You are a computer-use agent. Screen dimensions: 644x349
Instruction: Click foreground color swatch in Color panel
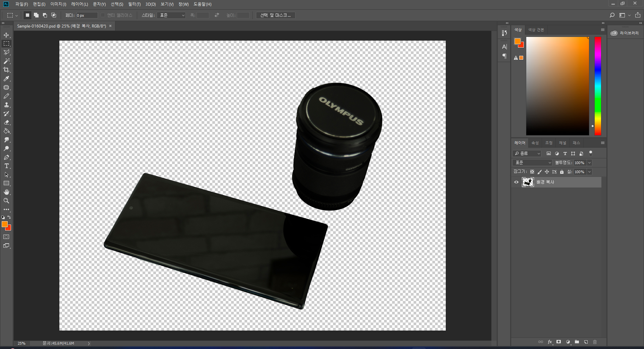point(518,41)
